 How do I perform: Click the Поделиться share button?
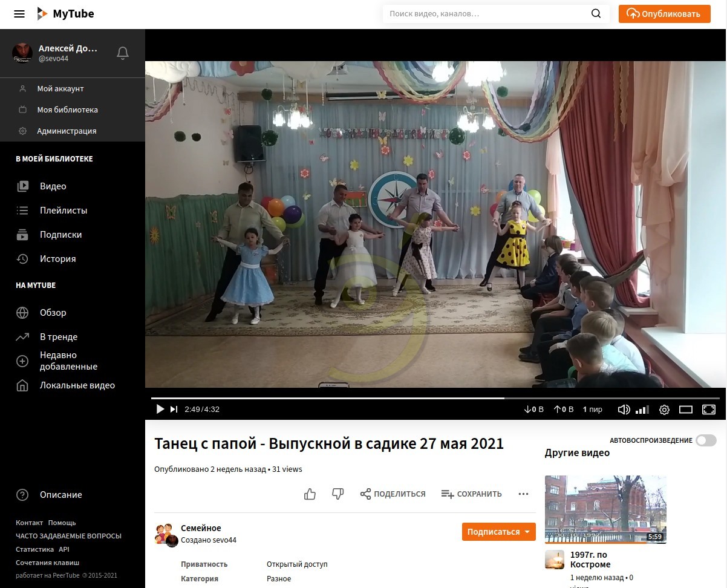[x=393, y=494]
